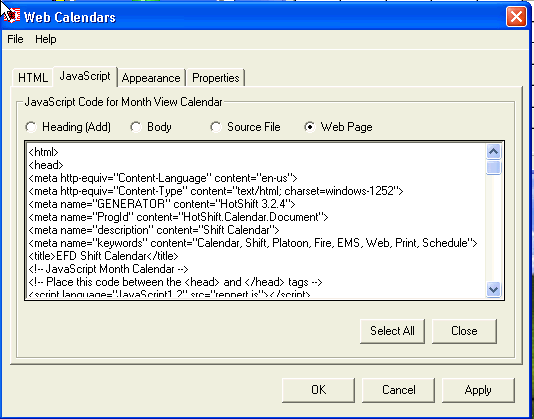This screenshot has width=534, height=419.
Task: Click the Apply button
Action: coord(478,390)
